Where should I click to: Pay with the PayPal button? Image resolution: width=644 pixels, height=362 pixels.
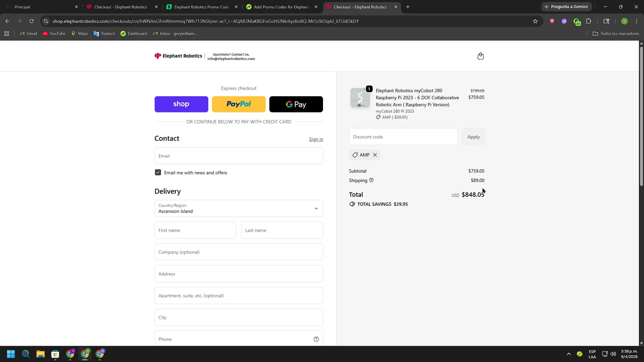pyautogui.click(x=239, y=104)
